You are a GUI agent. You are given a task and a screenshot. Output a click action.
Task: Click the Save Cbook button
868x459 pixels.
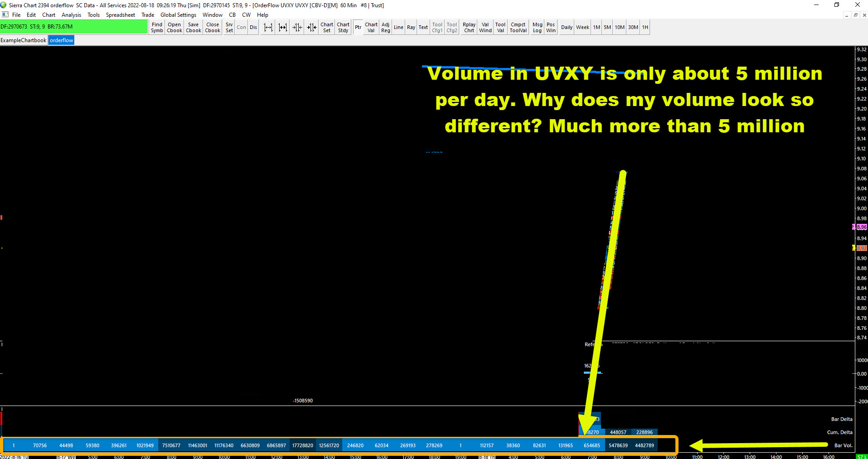tap(194, 28)
